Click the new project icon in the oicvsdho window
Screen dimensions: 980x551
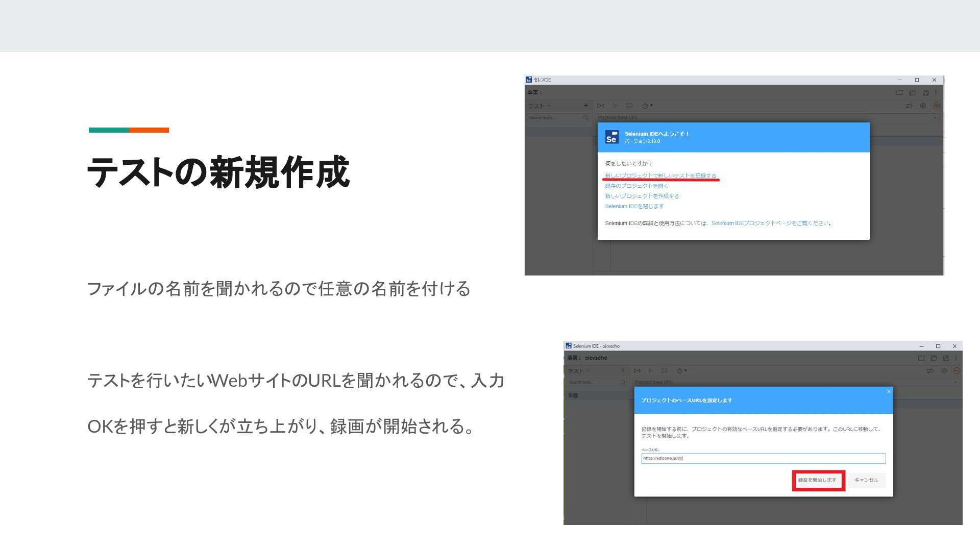point(921,358)
